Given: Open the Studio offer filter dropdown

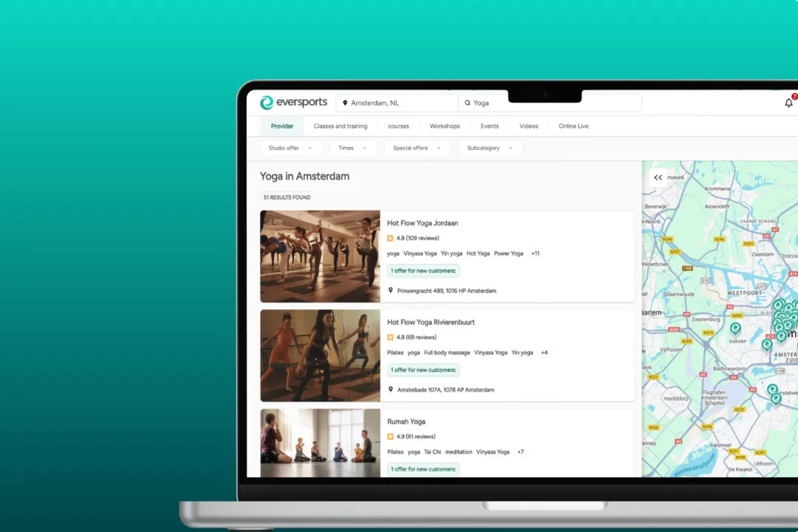Looking at the screenshot, I should click(290, 148).
